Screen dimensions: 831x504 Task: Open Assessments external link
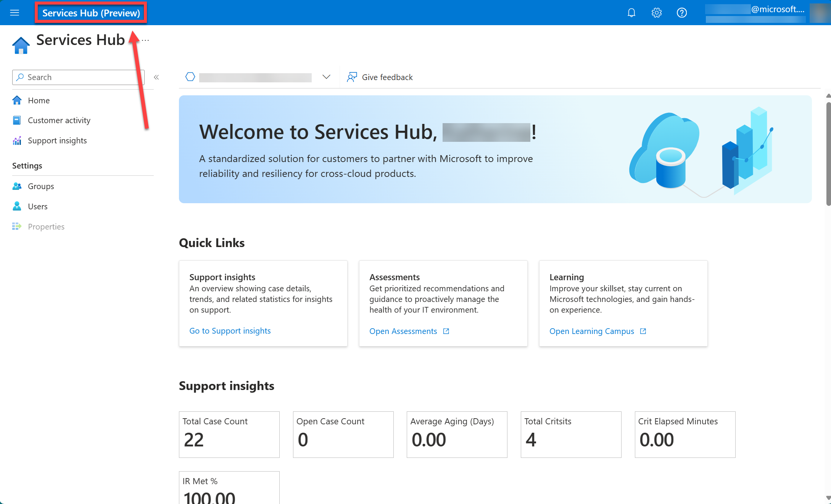tap(410, 331)
